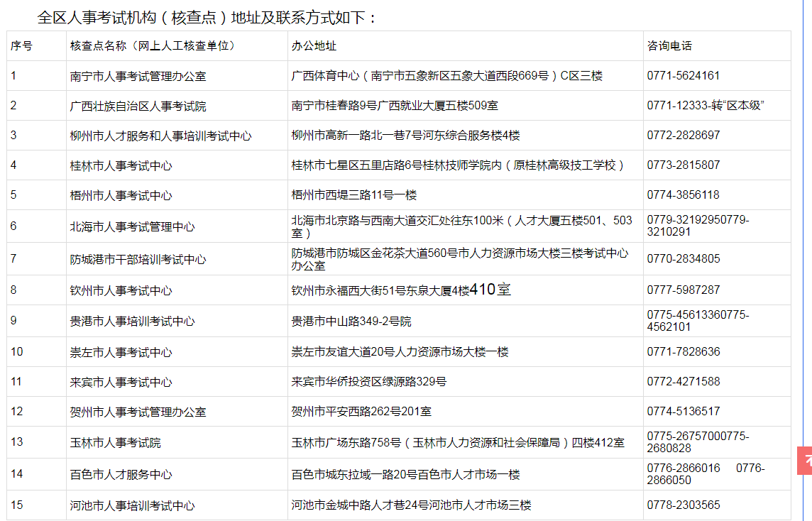This screenshot has height=521, width=812.
Task: Click address starting 玉林市广场东路758号
Action: coord(458,443)
